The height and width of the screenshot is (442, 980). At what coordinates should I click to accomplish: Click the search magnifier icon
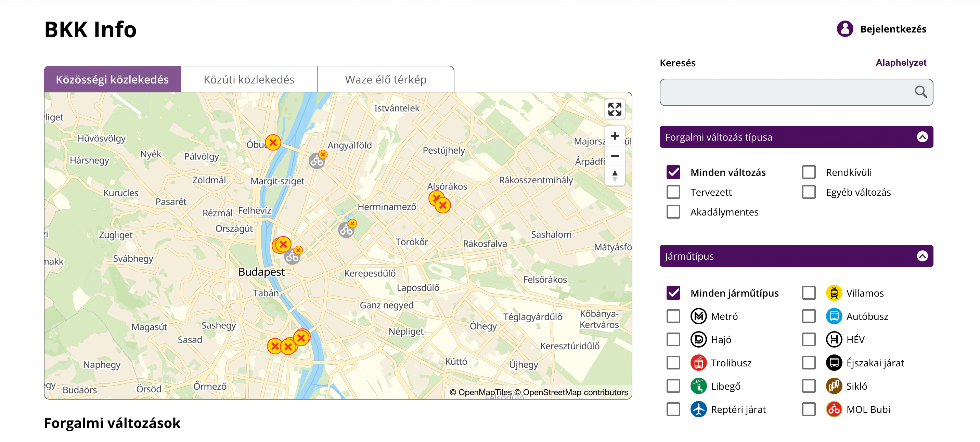point(921,92)
